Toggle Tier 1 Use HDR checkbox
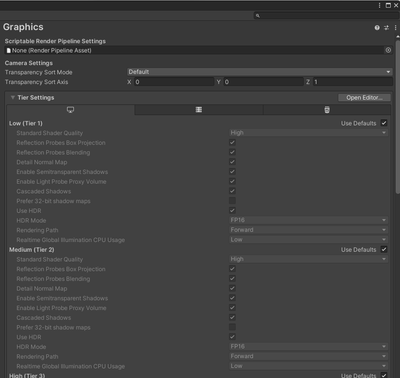Image resolution: width=400 pixels, height=378 pixels. pos(232,210)
